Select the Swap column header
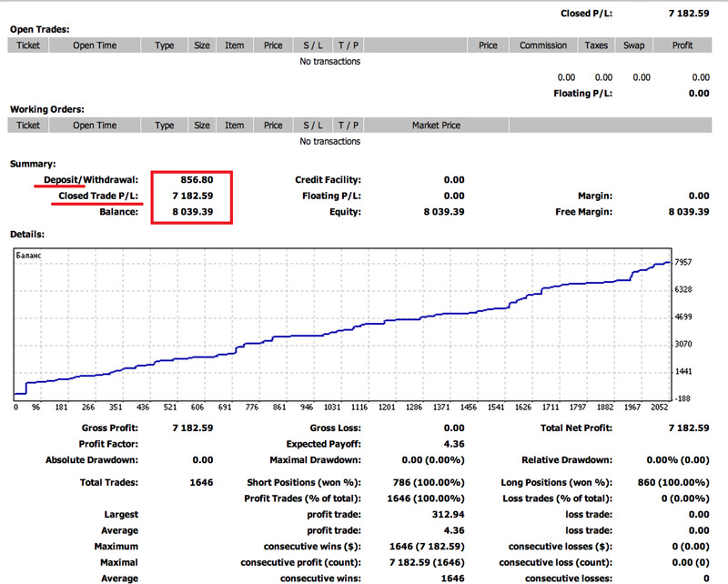This screenshot has height=584, width=728. [x=633, y=45]
